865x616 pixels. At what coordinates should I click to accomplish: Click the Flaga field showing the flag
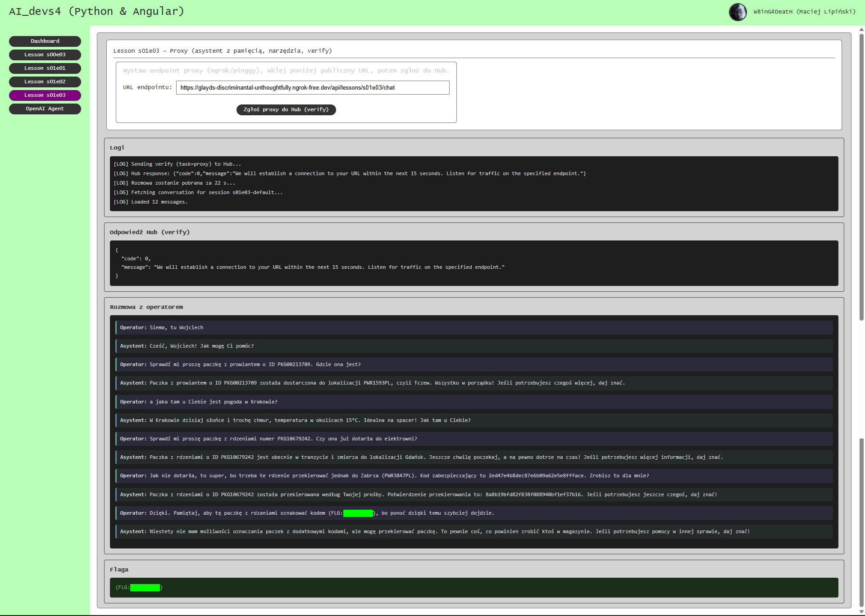point(473,587)
